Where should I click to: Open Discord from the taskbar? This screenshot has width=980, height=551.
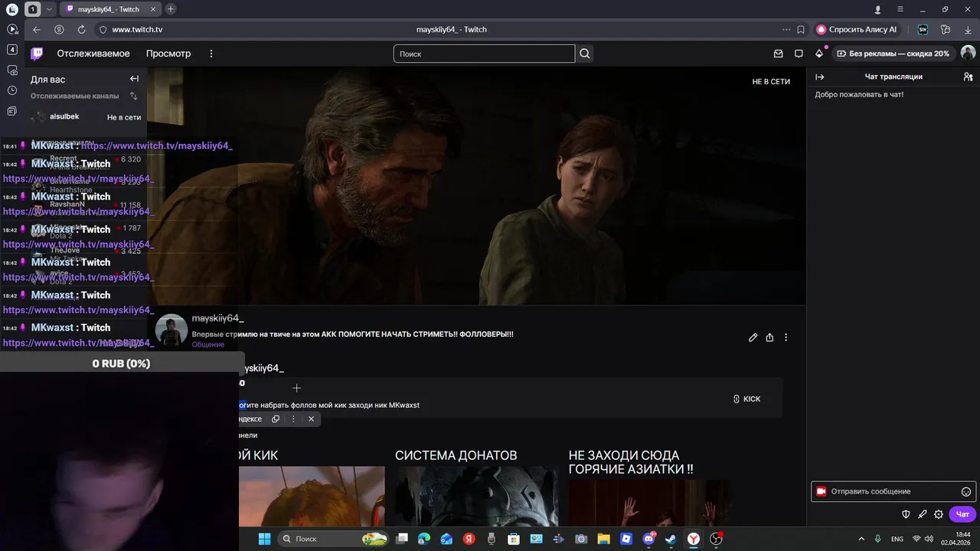point(648,539)
